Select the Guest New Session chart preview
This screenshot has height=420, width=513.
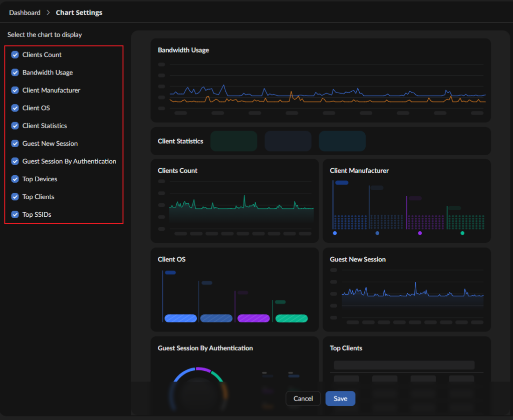pyautogui.click(x=407, y=289)
